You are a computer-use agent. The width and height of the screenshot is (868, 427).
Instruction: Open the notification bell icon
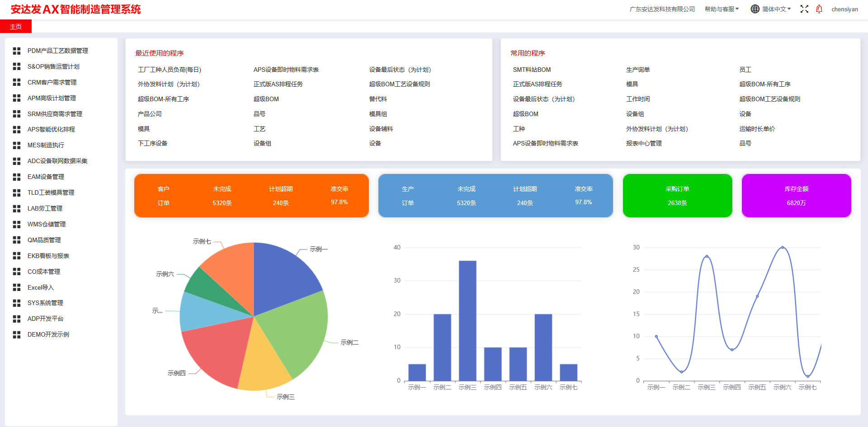point(819,9)
